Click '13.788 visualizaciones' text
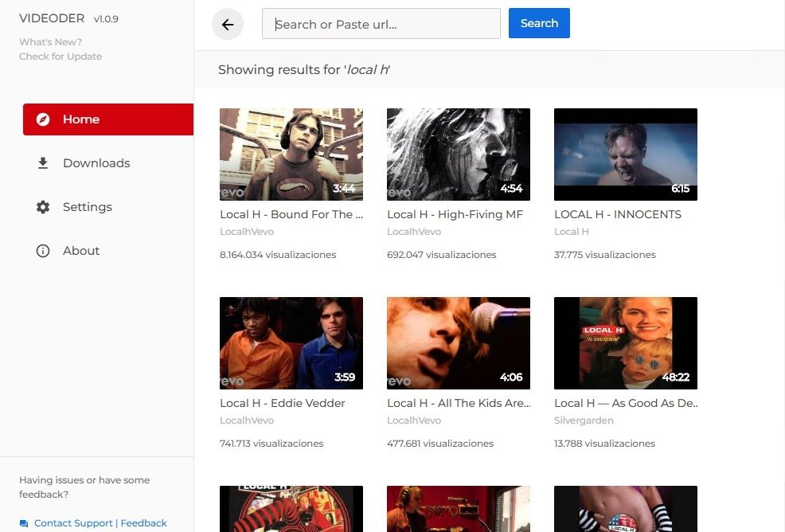 pyautogui.click(x=604, y=444)
